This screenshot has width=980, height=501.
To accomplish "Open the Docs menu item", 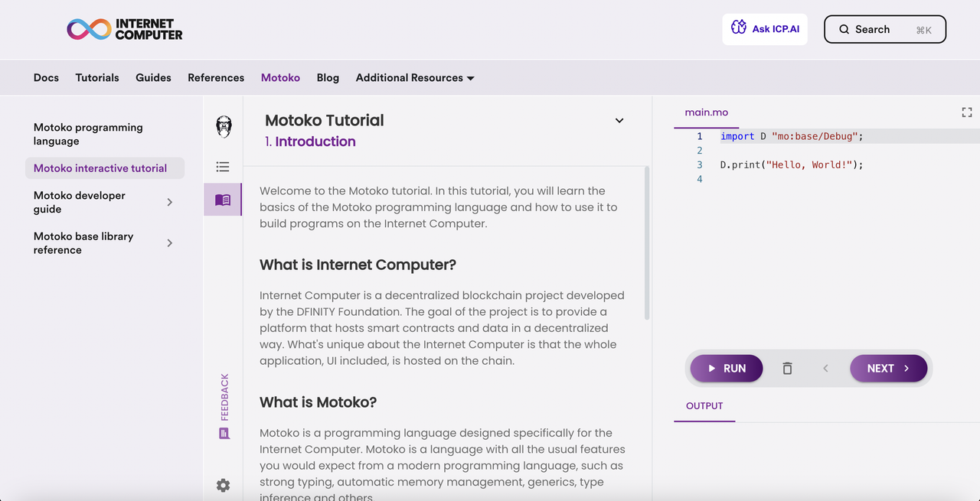I will coord(46,77).
